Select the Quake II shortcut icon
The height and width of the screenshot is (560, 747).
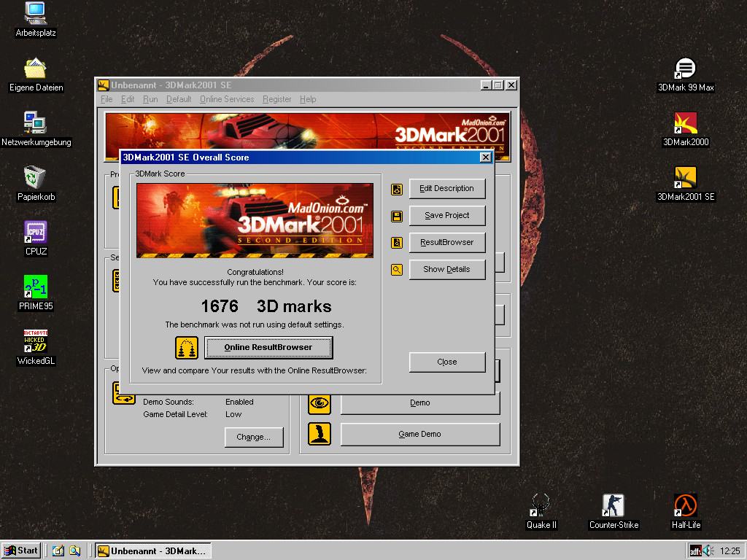point(541,512)
